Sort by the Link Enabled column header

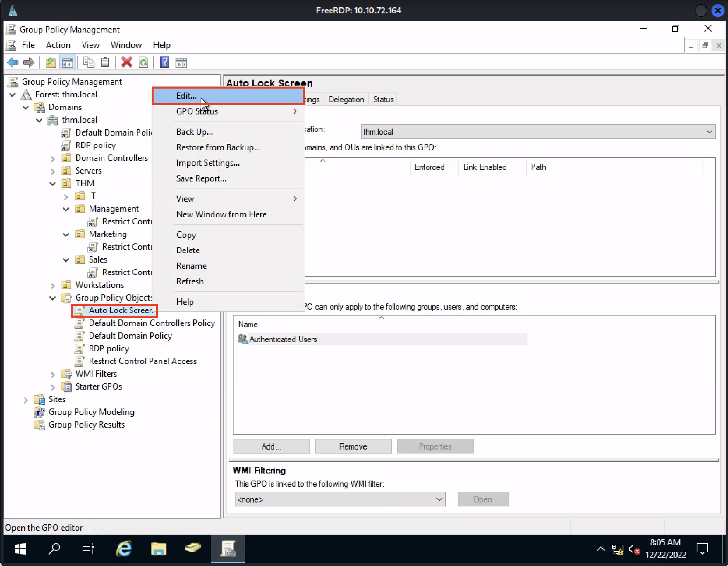click(492, 167)
